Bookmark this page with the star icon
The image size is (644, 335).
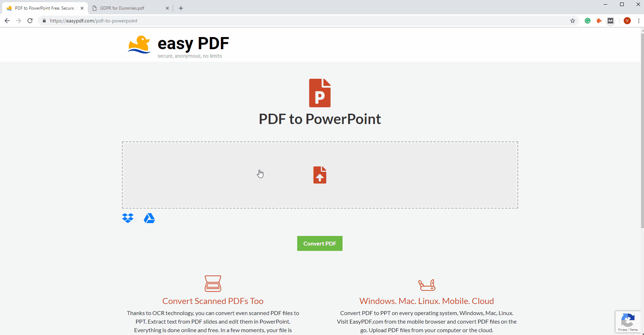(573, 21)
